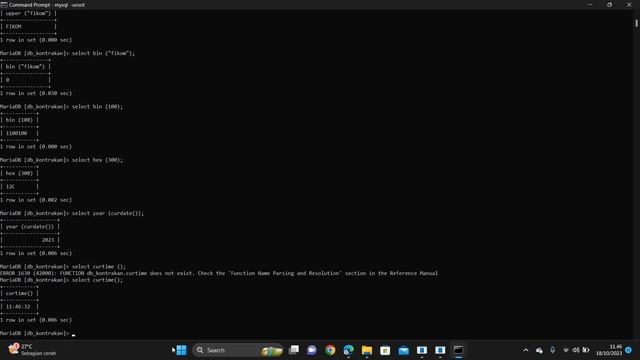640x360 pixels.
Task: Minimize the Command Prompt window
Action: 590,5
